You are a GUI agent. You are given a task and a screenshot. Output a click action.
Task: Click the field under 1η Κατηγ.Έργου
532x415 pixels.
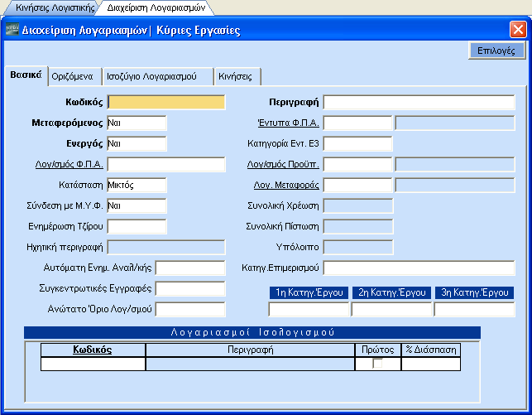point(309,309)
